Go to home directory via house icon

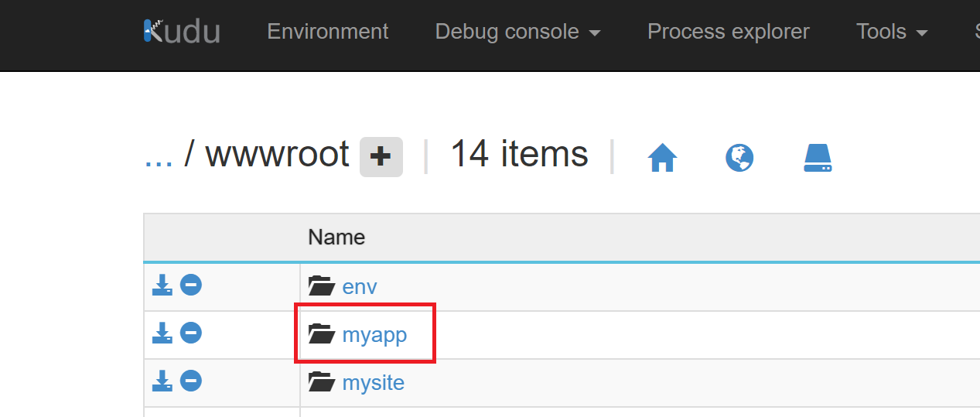[662, 158]
